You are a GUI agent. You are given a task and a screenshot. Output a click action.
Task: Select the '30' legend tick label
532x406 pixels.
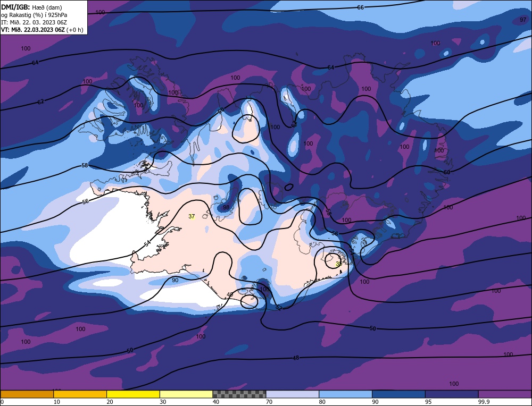[163, 402]
